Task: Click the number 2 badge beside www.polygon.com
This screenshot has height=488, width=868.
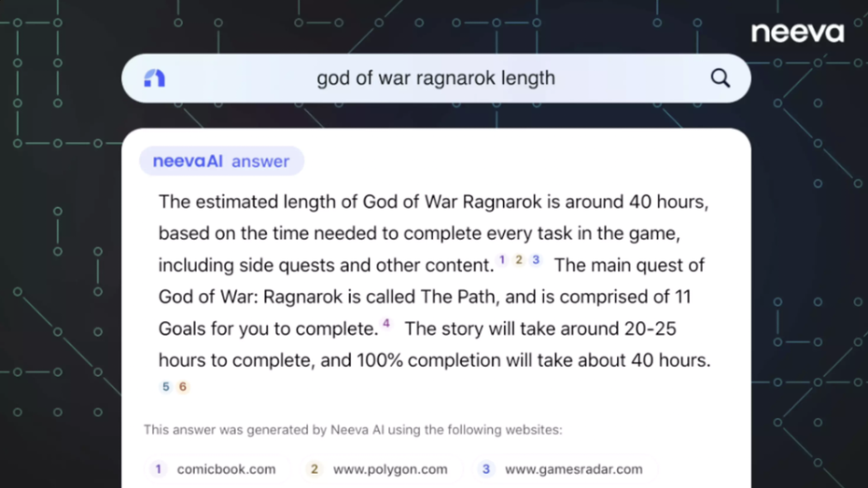Action: tap(315, 469)
